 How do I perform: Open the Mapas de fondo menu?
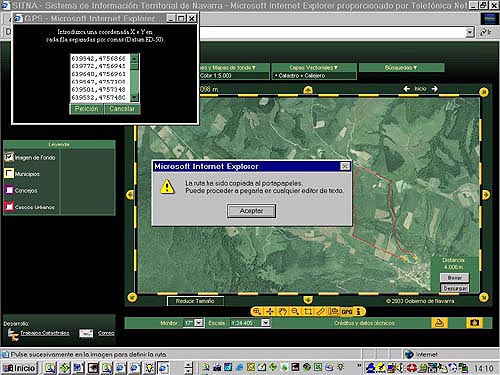[x=234, y=68]
